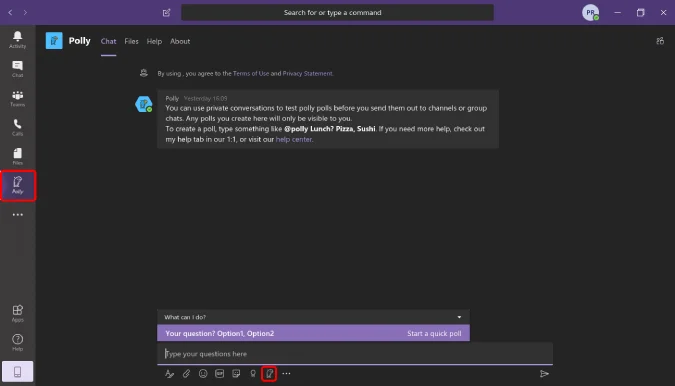The width and height of the screenshot is (675, 386).
Task: Go back with the left arrow
Action: point(10,12)
